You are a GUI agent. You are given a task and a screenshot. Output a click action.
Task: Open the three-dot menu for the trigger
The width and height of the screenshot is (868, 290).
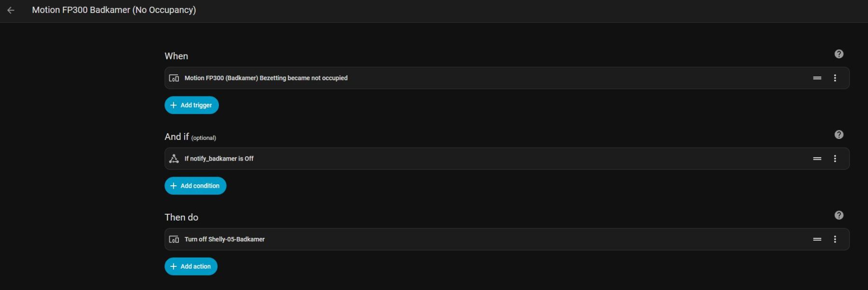[835, 78]
